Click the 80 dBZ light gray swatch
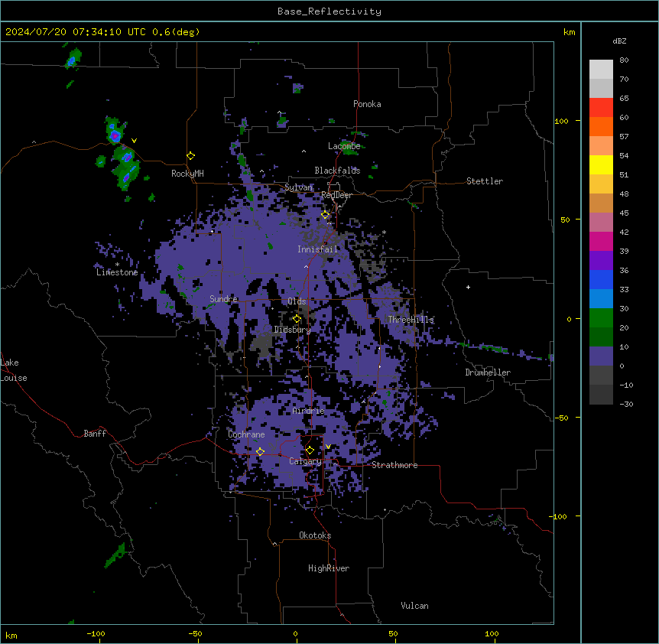This screenshot has height=644, width=659. click(601, 69)
